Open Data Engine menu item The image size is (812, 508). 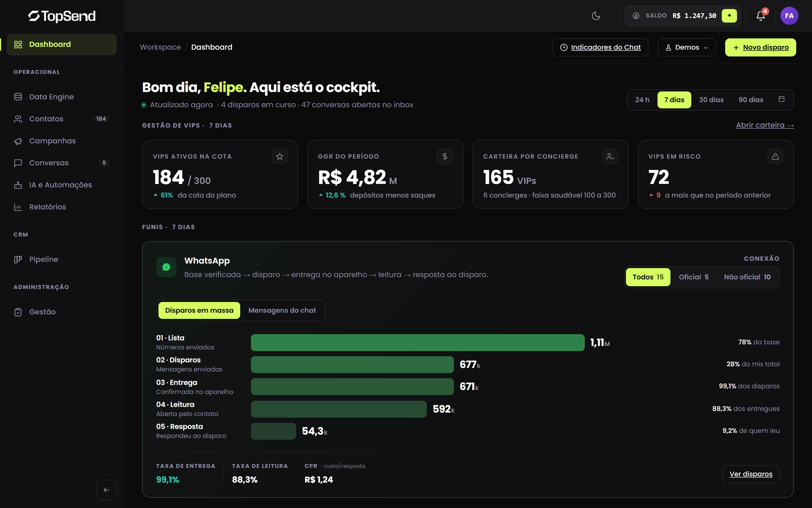pos(62,97)
